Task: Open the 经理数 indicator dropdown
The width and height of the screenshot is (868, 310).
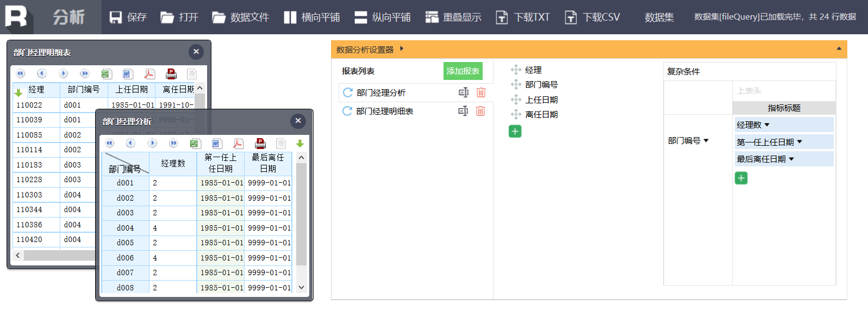Action: tap(767, 125)
